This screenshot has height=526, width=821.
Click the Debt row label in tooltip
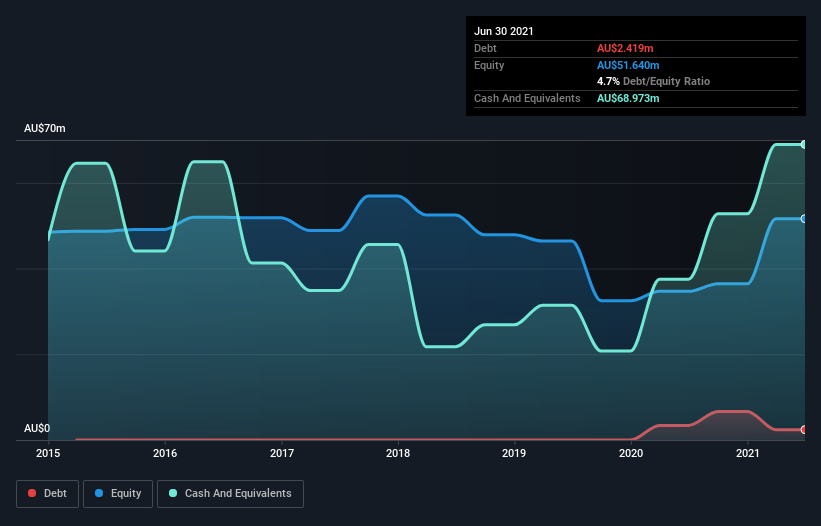(485, 48)
